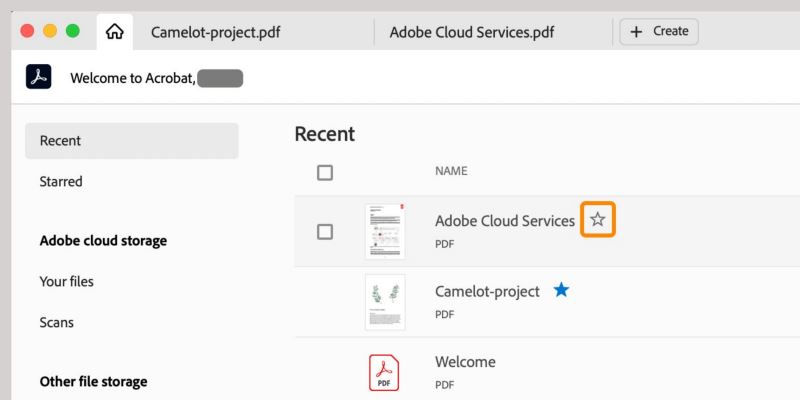Viewport: 800px width, 400px height.
Task: Open the Camelot-project thumbnail
Action: pos(385,302)
